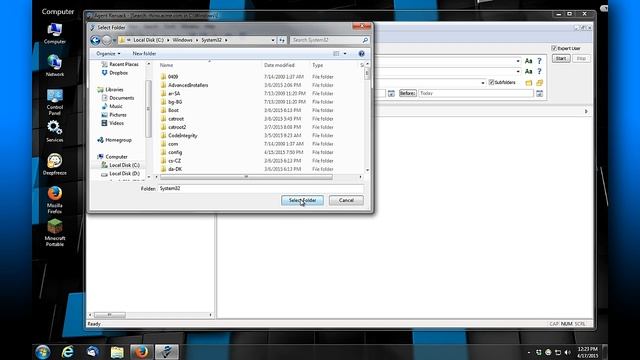640x360 pixels.
Task: Click the Agent Ransack taskbar button
Action: (x=167, y=351)
